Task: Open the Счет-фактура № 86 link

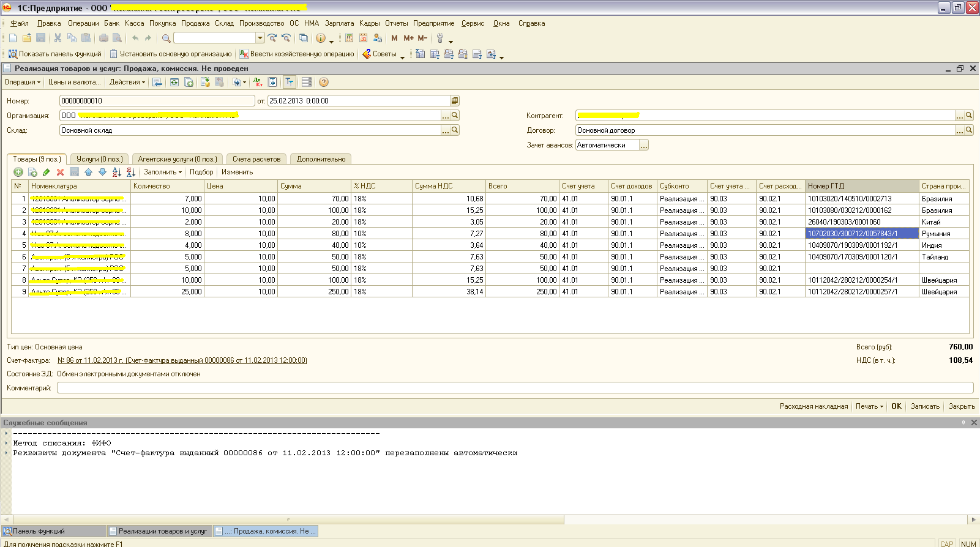Action: tap(182, 360)
